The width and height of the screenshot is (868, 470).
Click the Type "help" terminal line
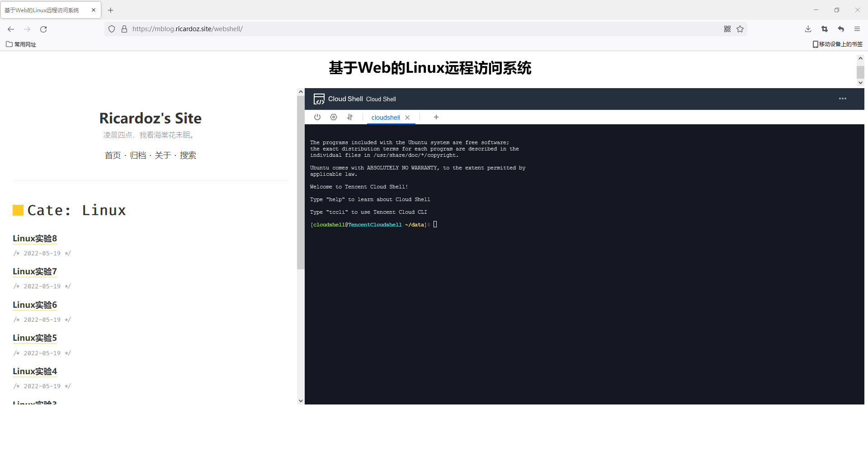(370, 199)
